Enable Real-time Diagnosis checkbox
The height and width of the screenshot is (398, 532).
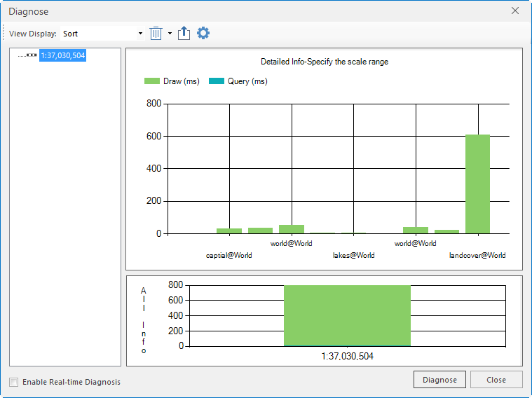[x=14, y=382]
